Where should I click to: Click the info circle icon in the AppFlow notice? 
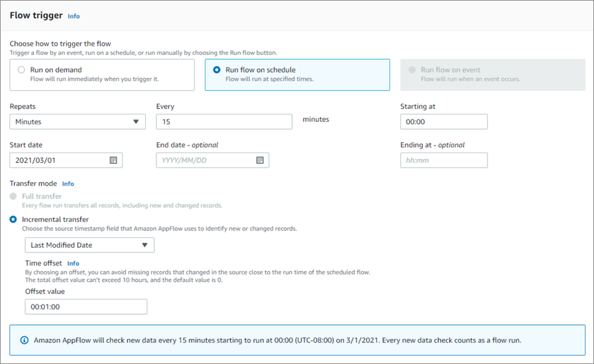pyautogui.click(x=24, y=340)
